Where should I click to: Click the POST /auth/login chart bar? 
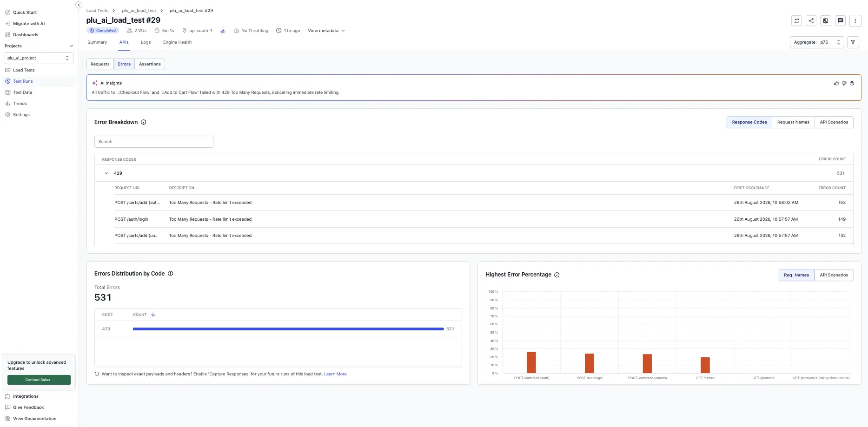(x=590, y=363)
